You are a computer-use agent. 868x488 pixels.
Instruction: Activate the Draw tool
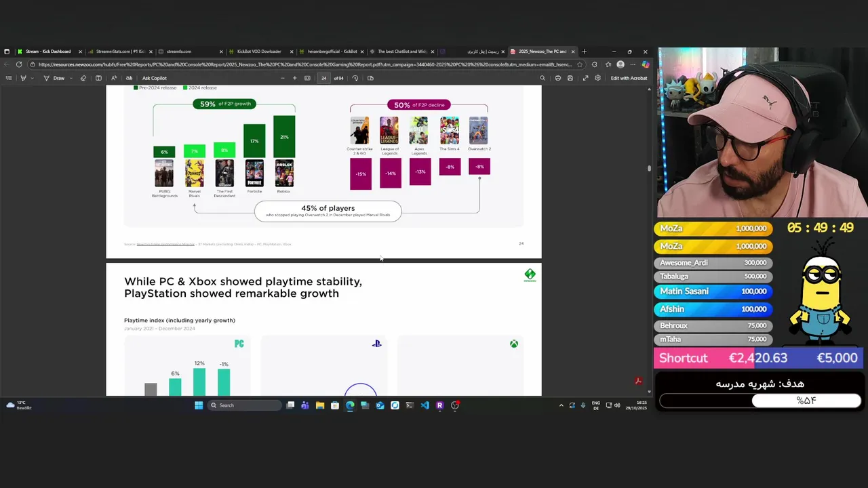(54, 78)
